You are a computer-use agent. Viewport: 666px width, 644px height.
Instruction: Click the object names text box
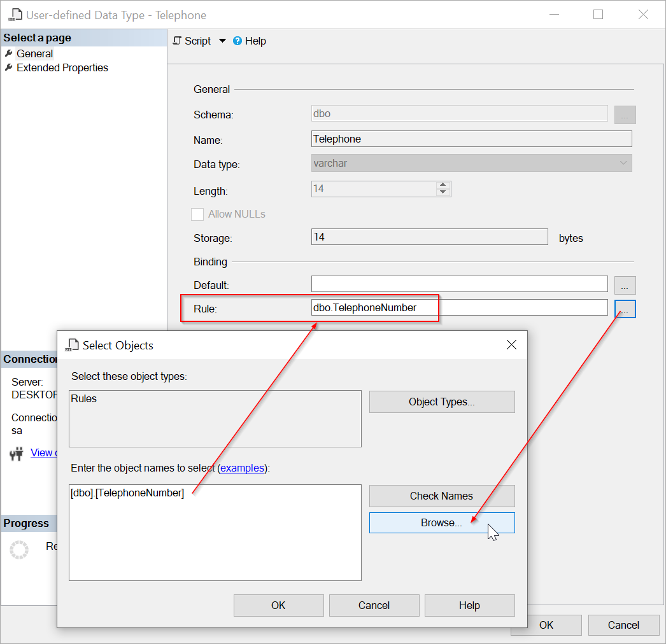click(x=215, y=533)
